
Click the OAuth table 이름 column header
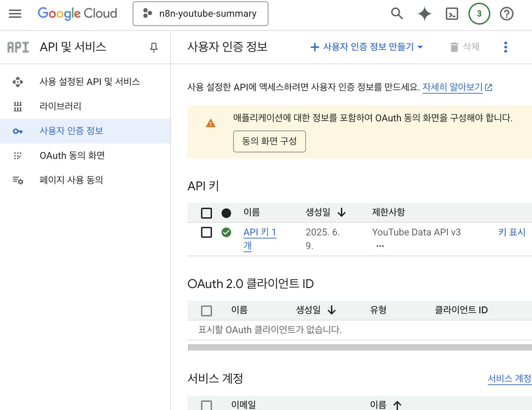click(x=239, y=310)
